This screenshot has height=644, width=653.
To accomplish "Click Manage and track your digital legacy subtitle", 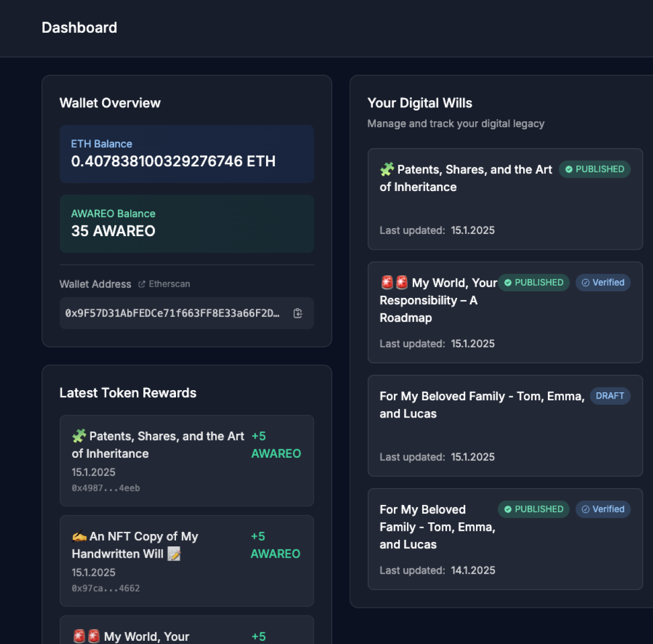I will tap(456, 123).
